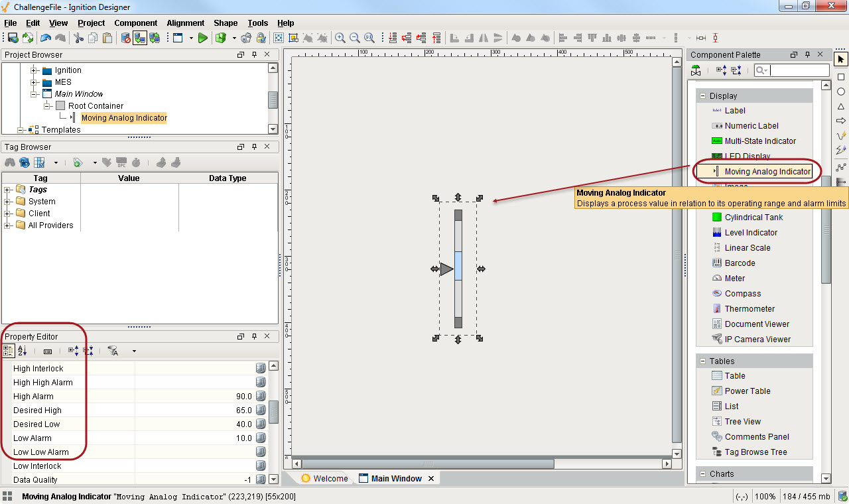
Task: Open the Tools menu
Action: coord(258,23)
